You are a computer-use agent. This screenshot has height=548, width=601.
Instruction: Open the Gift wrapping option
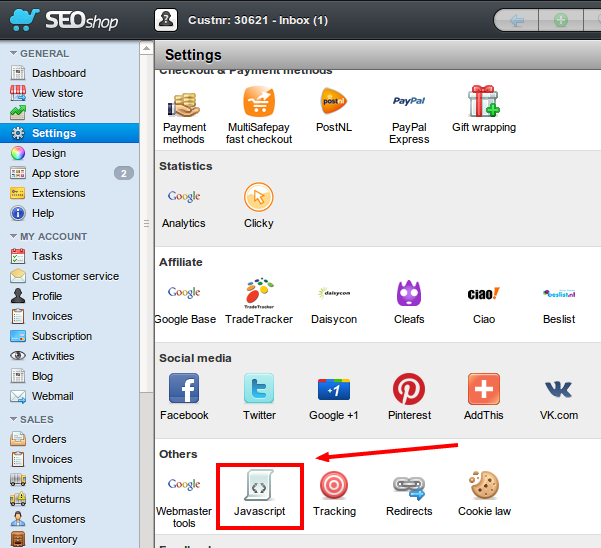[x=483, y=103]
